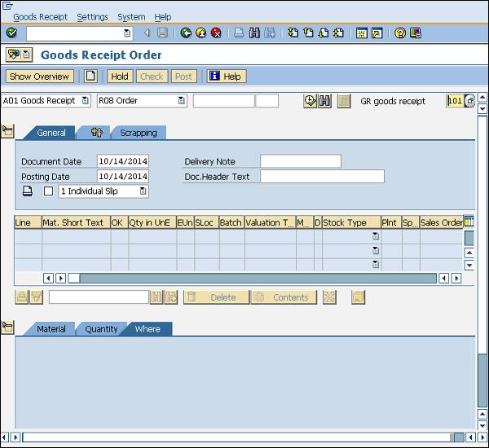The width and height of the screenshot is (489, 448).
Task: Select the Quantity tab
Action: pos(101,329)
